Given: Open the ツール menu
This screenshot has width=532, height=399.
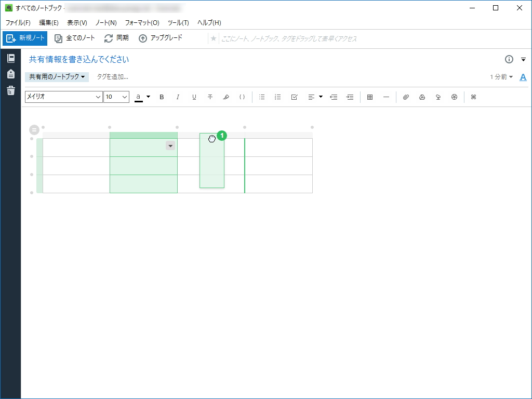Looking at the screenshot, I should point(178,23).
